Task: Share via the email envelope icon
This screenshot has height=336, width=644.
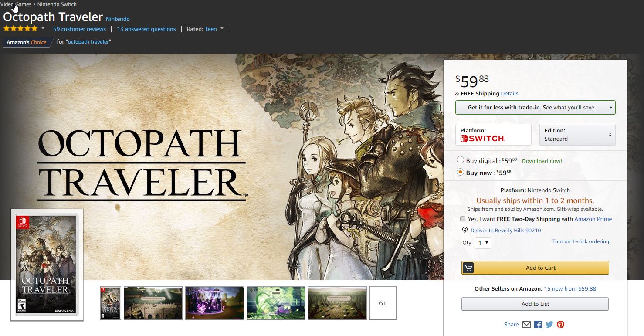Action: [x=526, y=325]
